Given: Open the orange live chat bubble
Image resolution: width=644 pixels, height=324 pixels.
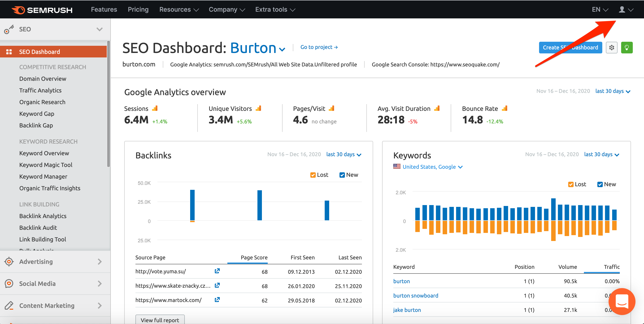Looking at the screenshot, I should [x=622, y=301].
